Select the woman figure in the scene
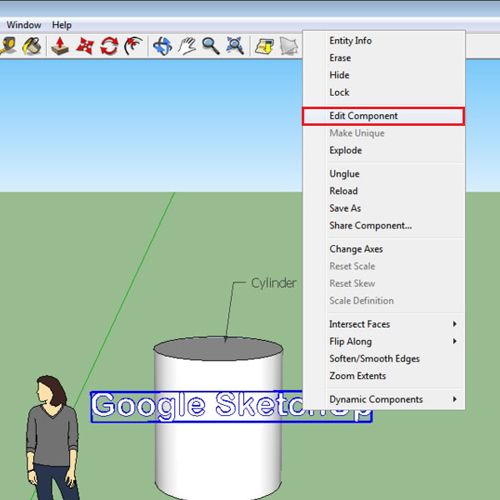Viewport: 500px width, 500px height. click(x=53, y=437)
